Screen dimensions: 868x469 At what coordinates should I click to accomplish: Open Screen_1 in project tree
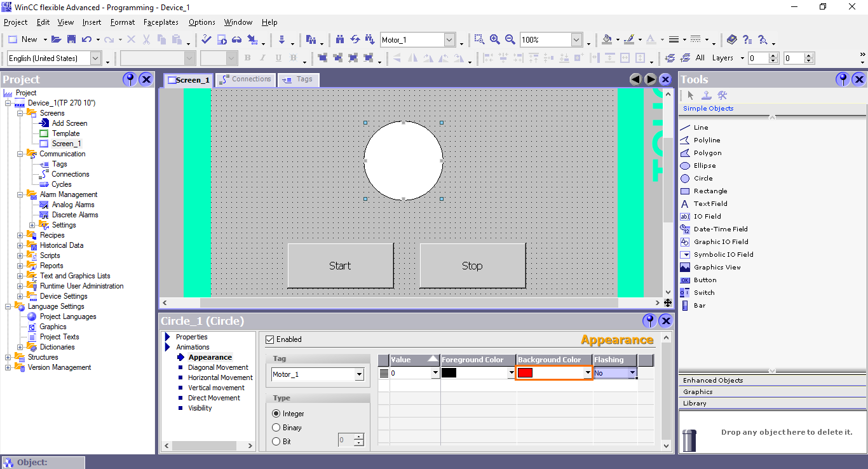pos(66,144)
